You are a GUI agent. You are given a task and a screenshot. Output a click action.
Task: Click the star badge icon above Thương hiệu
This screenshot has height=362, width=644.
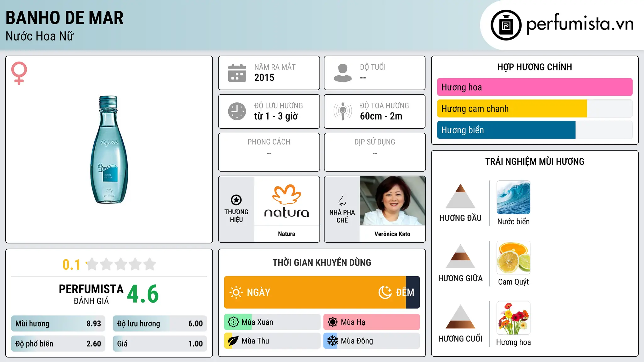(x=236, y=200)
